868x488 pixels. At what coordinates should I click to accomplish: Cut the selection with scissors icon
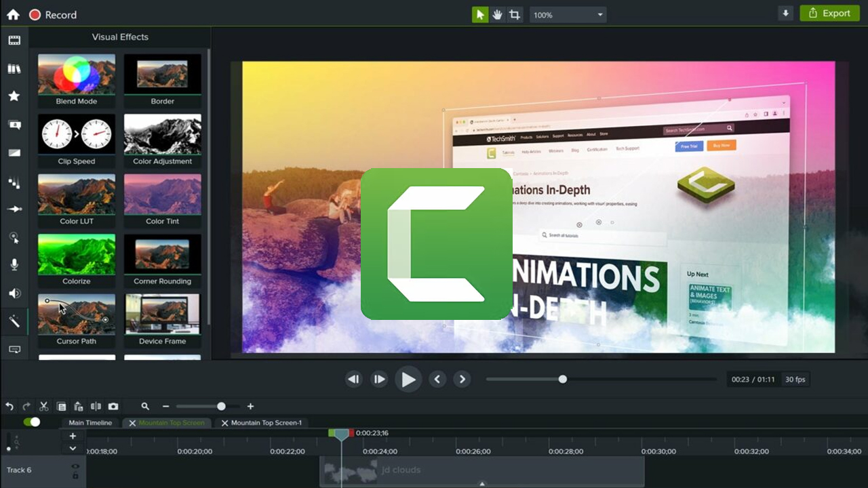coord(44,407)
